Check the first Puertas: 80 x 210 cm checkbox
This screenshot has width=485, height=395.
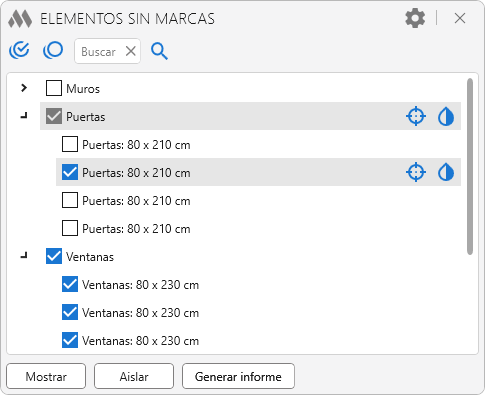[x=70, y=144]
